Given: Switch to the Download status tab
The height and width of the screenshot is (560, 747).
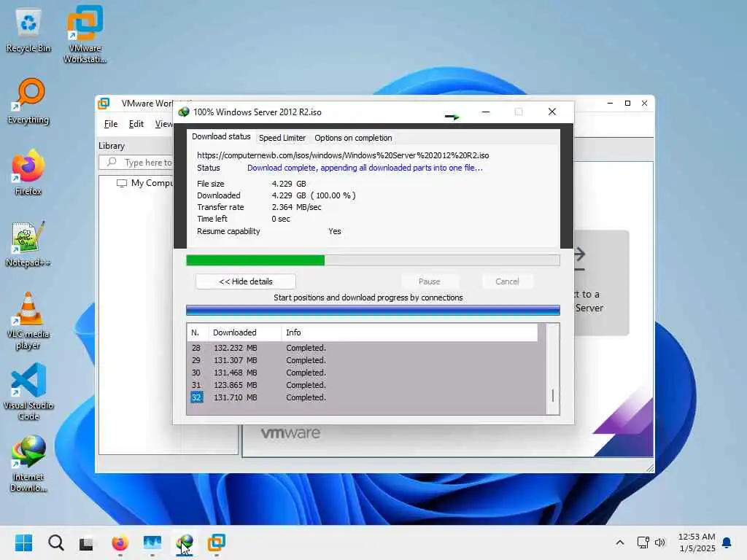Looking at the screenshot, I should point(221,136).
